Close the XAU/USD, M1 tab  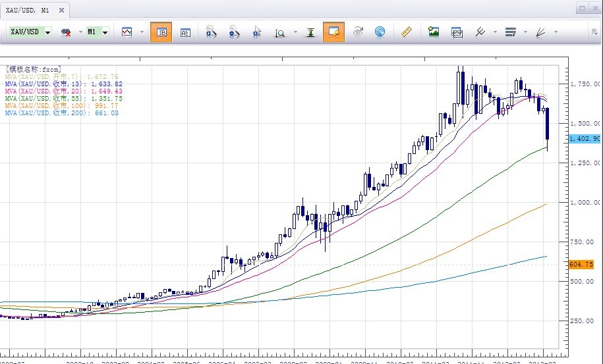(x=61, y=11)
